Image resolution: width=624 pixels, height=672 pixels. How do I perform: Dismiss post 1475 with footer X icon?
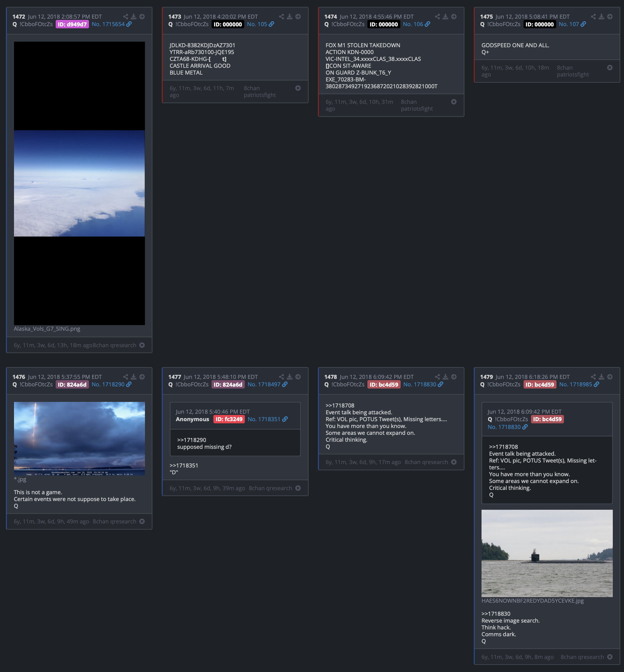coord(610,67)
